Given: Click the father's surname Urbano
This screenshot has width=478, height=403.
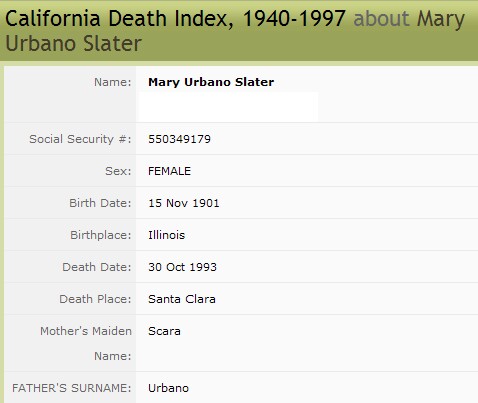Looking at the screenshot, I should coord(168,388).
